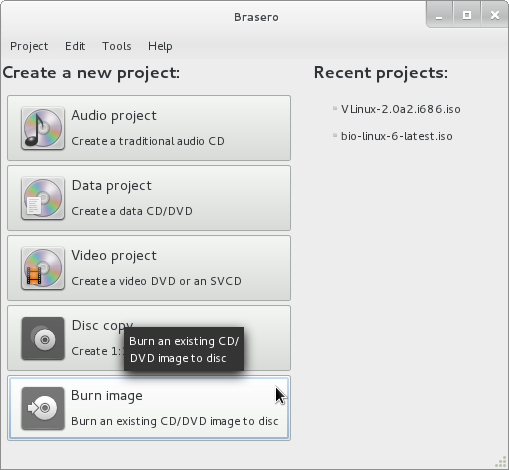This screenshot has height=470, width=509.
Task: Click 'Create a data CD/DVD' description
Action: [x=132, y=211]
